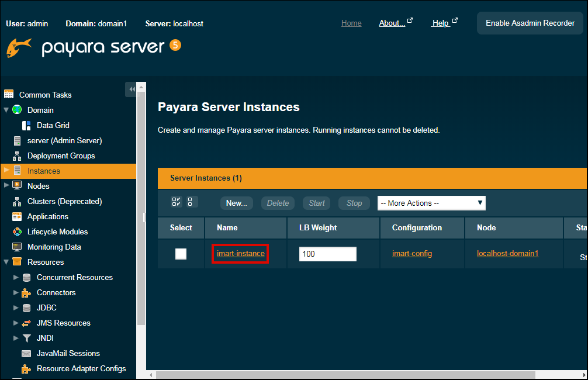This screenshot has width=588, height=380.
Task: Expand the JDBC tree node
Action: [16, 308]
